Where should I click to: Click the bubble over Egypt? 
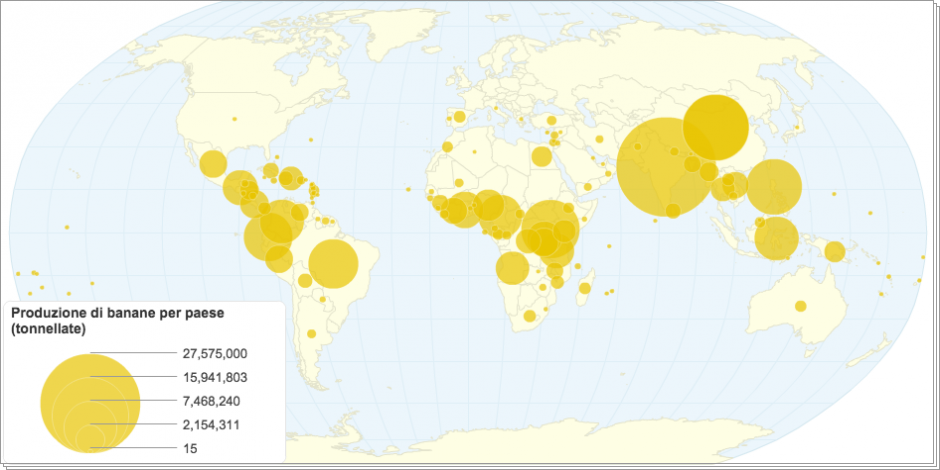point(541,156)
